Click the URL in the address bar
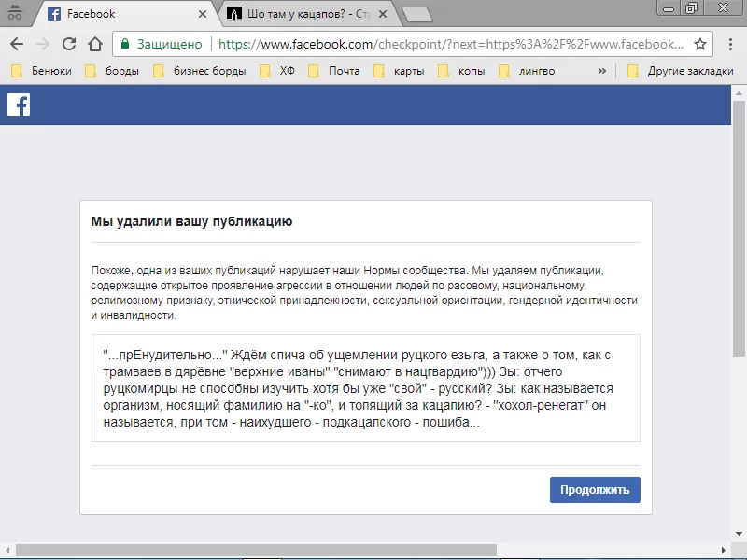Viewport: 747px width, 560px height. tap(451, 44)
